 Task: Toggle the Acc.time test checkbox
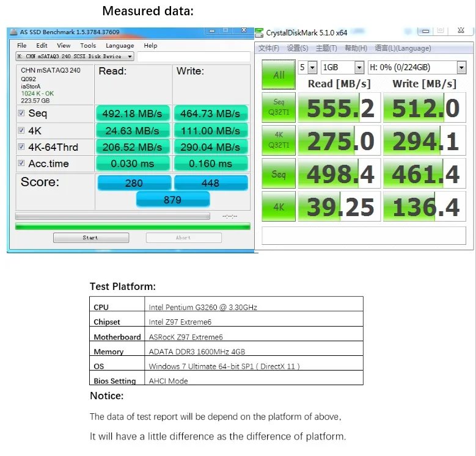pyautogui.click(x=21, y=163)
